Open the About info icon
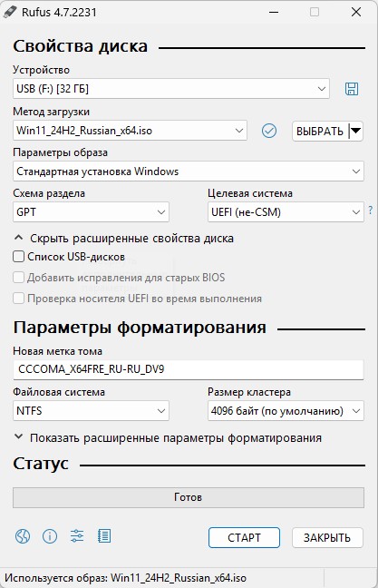Screen dimensions: 378x588 (x=50, y=536)
